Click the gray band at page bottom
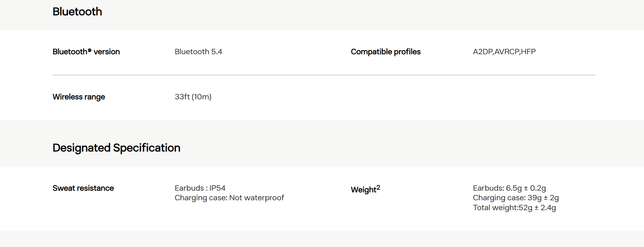Image resolution: width=644 pixels, height=247 pixels. 322,239
